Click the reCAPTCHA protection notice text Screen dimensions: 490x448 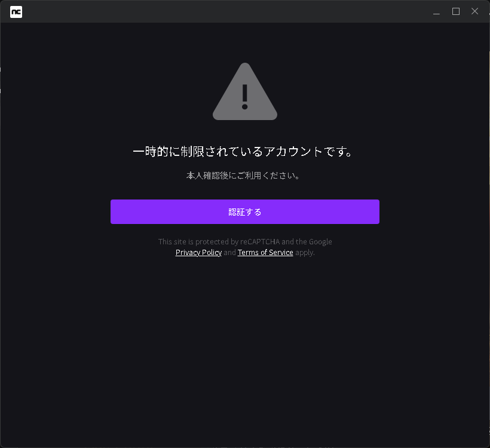[245, 247]
